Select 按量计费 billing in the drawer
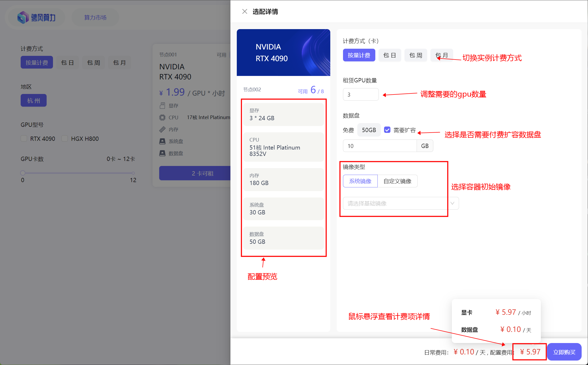This screenshot has height=365, width=588. pyautogui.click(x=359, y=55)
